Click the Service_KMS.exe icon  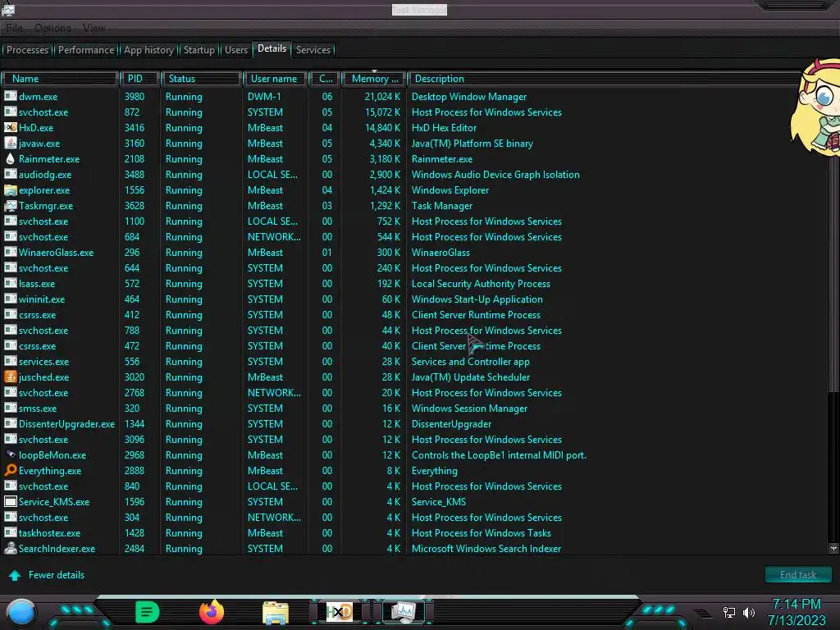pyautogui.click(x=10, y=501)
